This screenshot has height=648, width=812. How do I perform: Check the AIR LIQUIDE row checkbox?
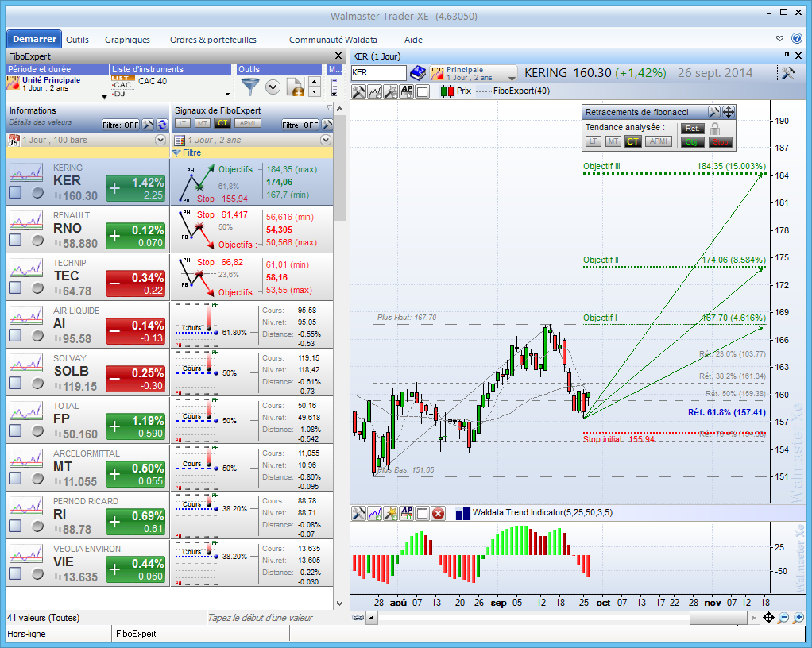point(15,335)
